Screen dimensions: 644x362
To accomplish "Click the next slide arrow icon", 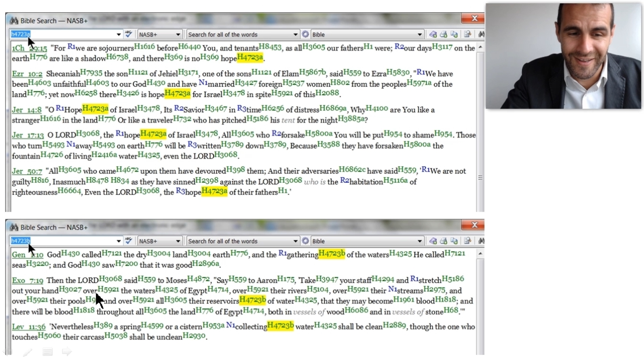I will point(67,352).
